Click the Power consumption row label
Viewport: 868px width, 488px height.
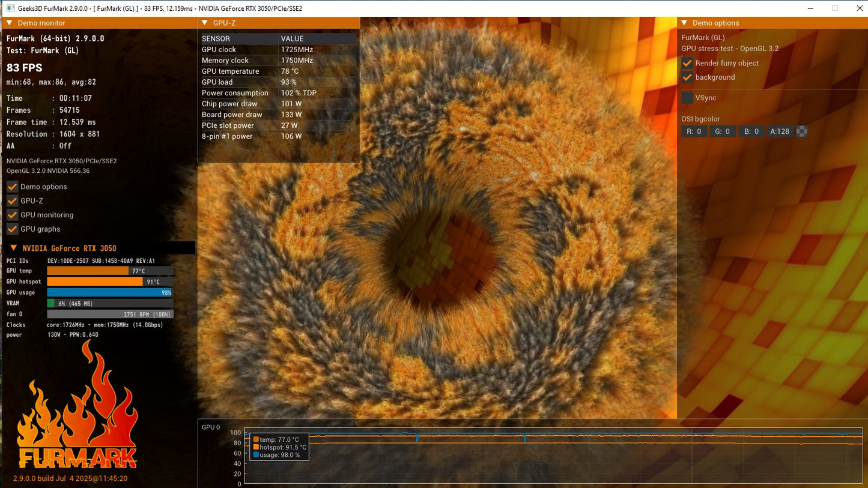coord(235,93)
